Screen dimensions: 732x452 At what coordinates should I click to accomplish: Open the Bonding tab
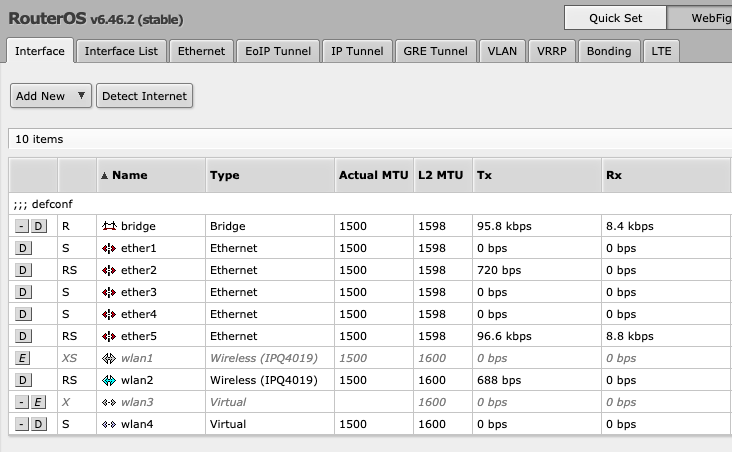point(609,51)
